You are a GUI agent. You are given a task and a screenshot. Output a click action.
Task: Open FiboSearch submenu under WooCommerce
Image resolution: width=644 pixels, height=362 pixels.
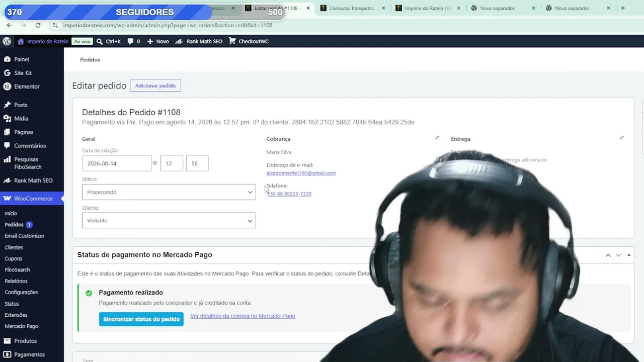pyautogui.click(x=17, y=270)
